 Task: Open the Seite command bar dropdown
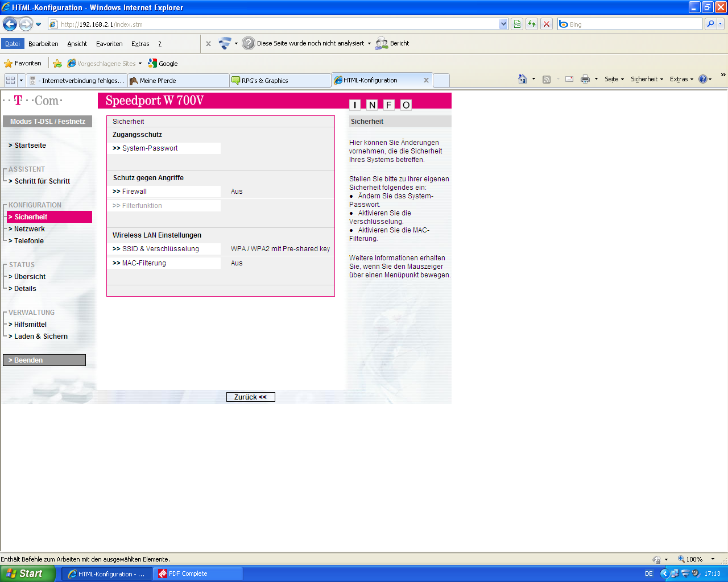pyautogui.click(x=614, y=79)
